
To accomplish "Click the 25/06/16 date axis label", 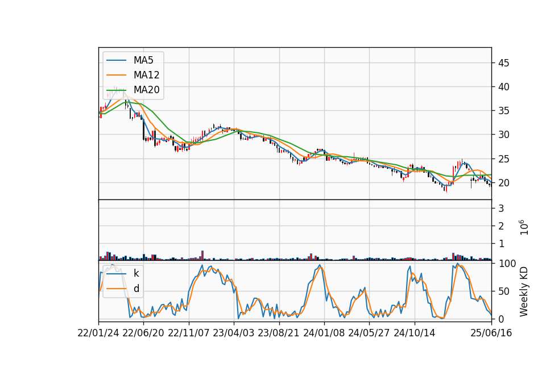I will pos(491,333).
